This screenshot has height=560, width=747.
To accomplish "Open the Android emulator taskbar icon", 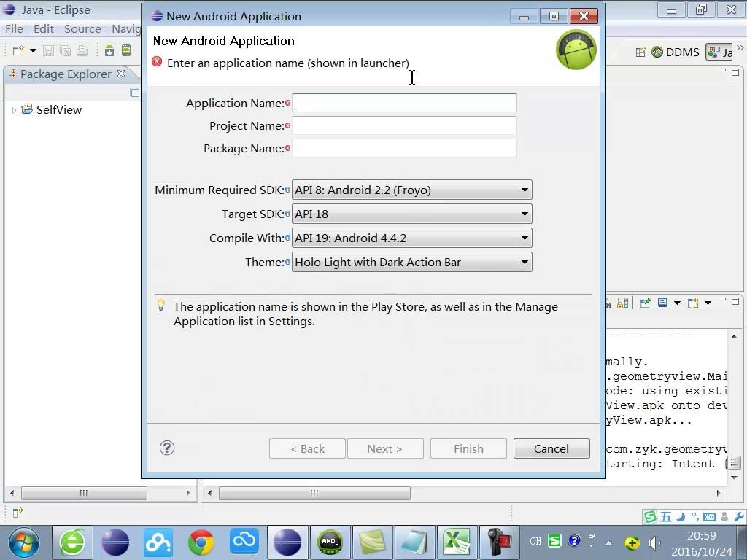I will (x=330, y=542).
